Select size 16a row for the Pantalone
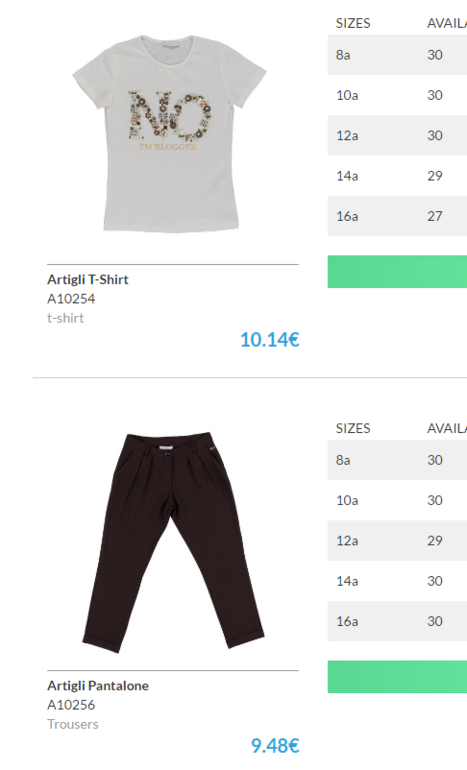The image size is (467, 770). pos(397,621)
